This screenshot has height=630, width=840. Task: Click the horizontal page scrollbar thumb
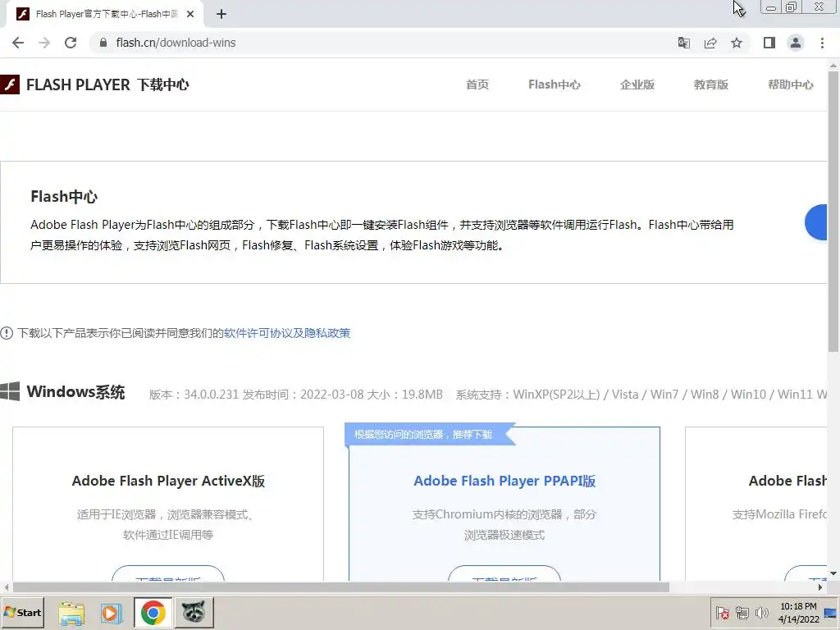(x=340, y=587)
